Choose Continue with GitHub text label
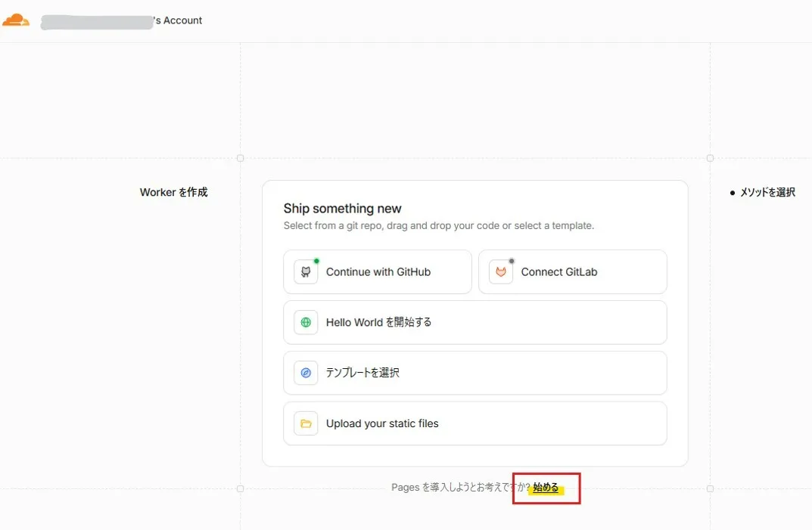 coord(378,271)
